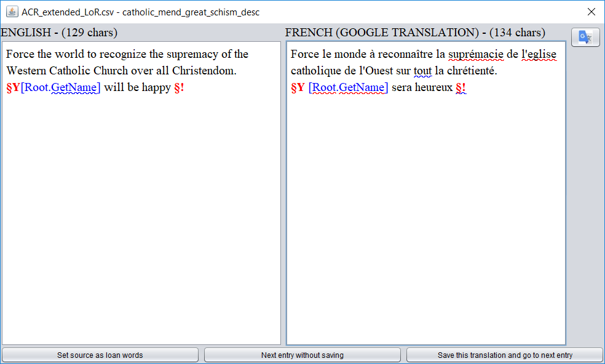Click 'Set source as loan words' button
605x364 pixels.
100,355
